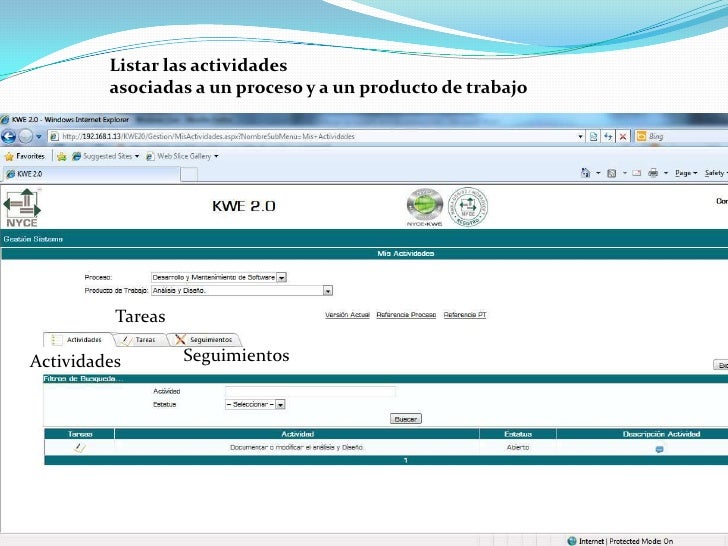Open a new blank browser tab

188,175
